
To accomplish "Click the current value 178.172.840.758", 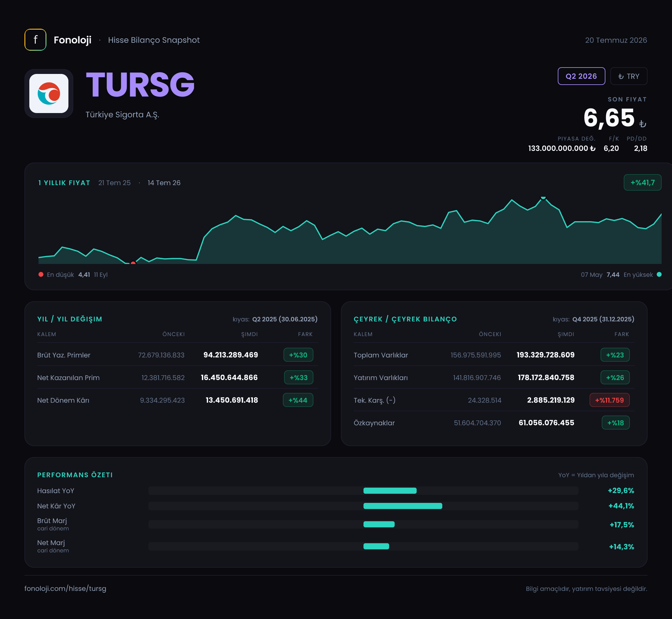I will (546, 378).
